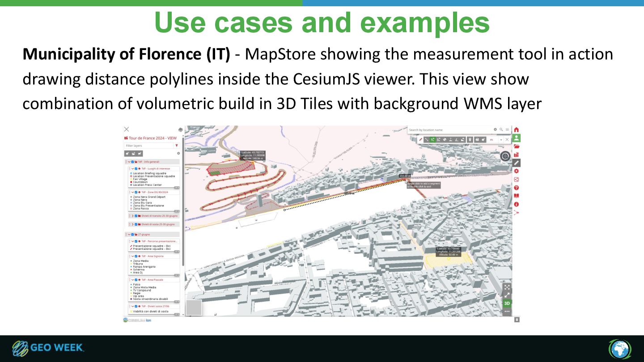Open the Home page icon in MapStore sidebar
The image size is (644, 362).
(x=516, y=130)
